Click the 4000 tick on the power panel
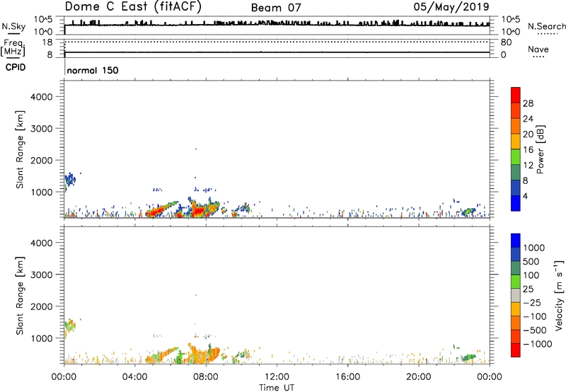Image resolution: width=566 pixels, height=392 pixels. pyautogui.click(x=42, y=97)
